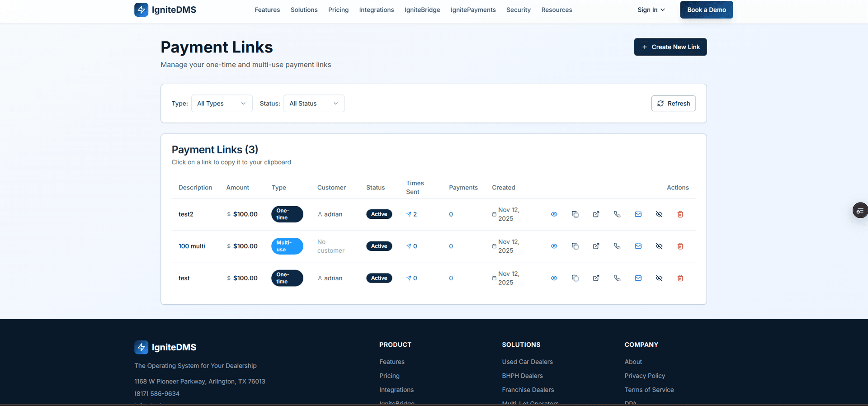Viewport: 868px width, 406px height.
Task: Open the All Types dropdown
Action: [x=222, y=104]
